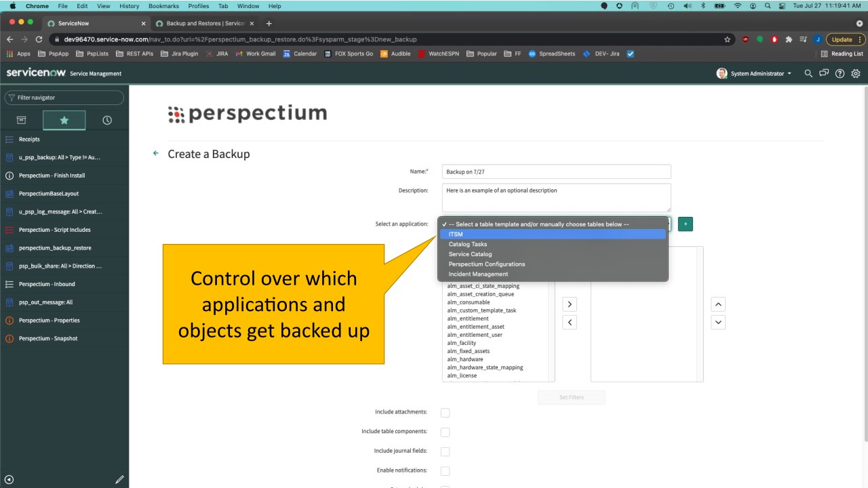Viewport: 868px width, 488px height.
Task: Open Perspectium - Snapshot favorite
Action: coord(64,338)
